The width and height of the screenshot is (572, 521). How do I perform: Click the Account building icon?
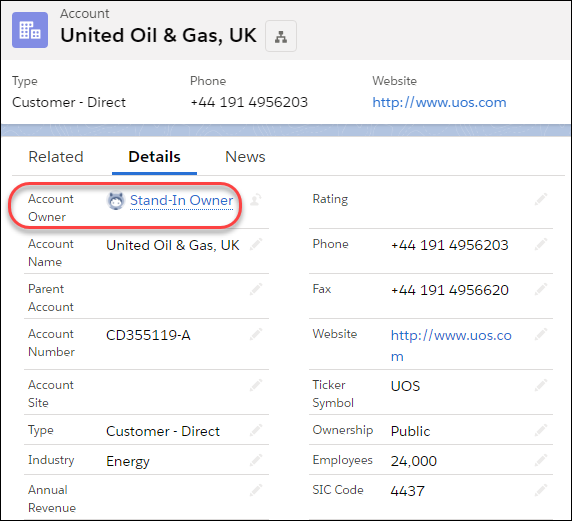[x=30, y=30]
